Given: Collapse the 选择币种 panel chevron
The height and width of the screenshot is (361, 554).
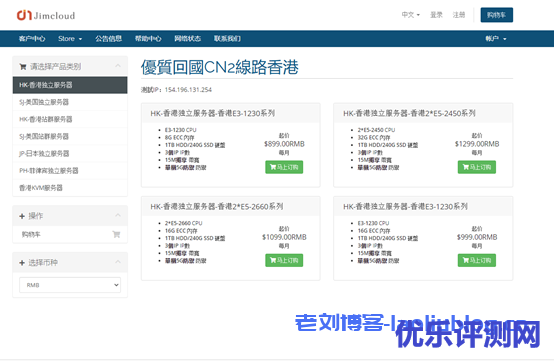Looking at the screenshot, I should click(x=118, y=262).
